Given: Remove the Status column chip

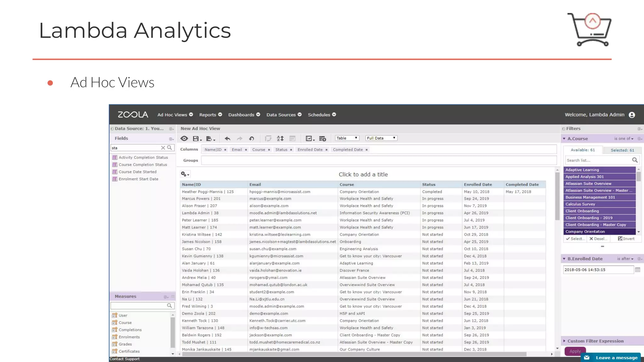Looking at the screenshot, I should click(x=291, y=150).
